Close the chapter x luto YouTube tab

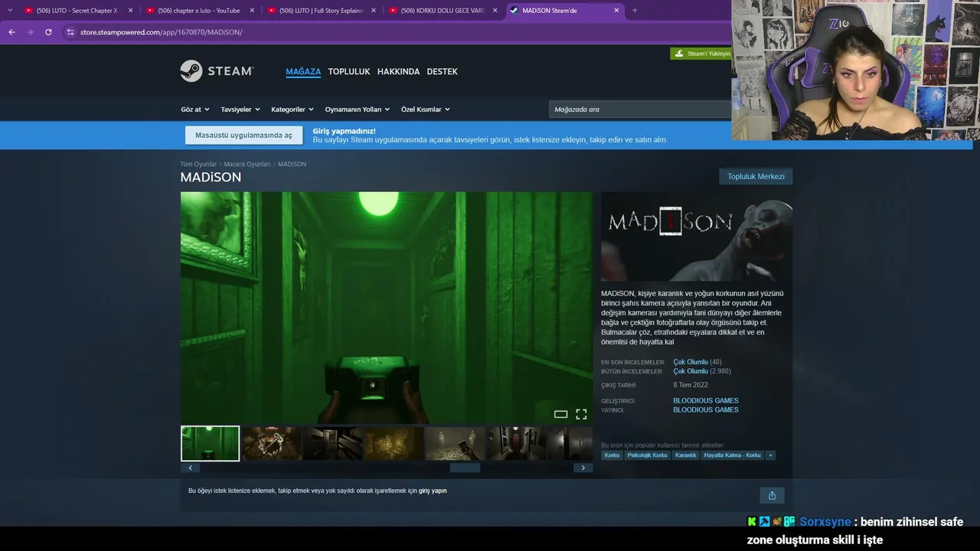(x=252, y=11)
